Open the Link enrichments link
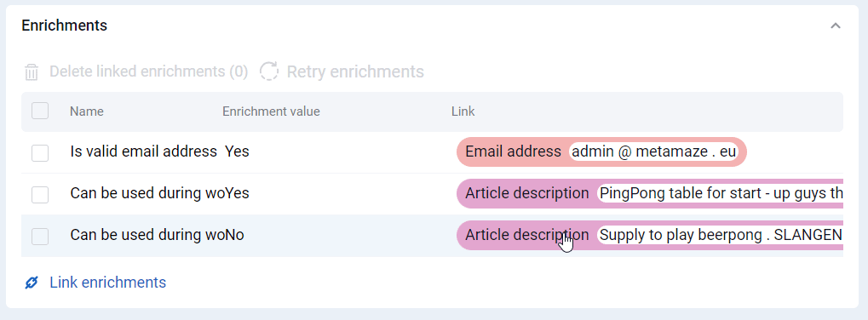 [107, 283]
